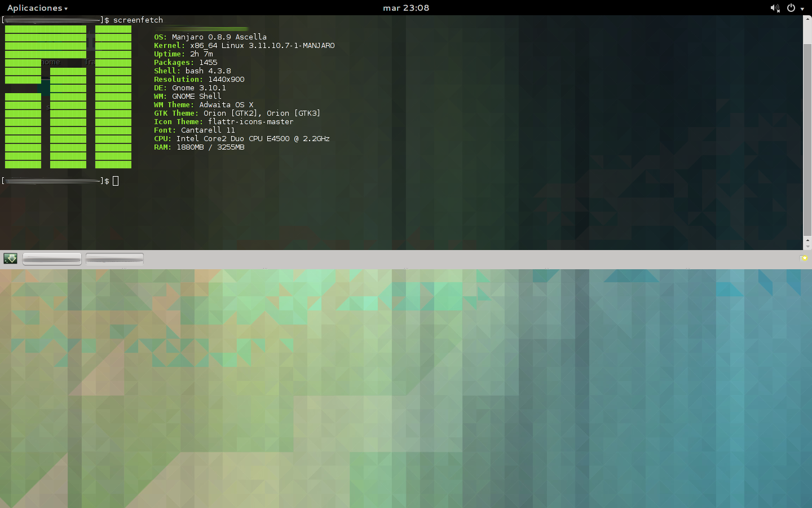This screenshot has width=812, height=508.
Task: Click the muted volume speaker icon
Action: 775,8
